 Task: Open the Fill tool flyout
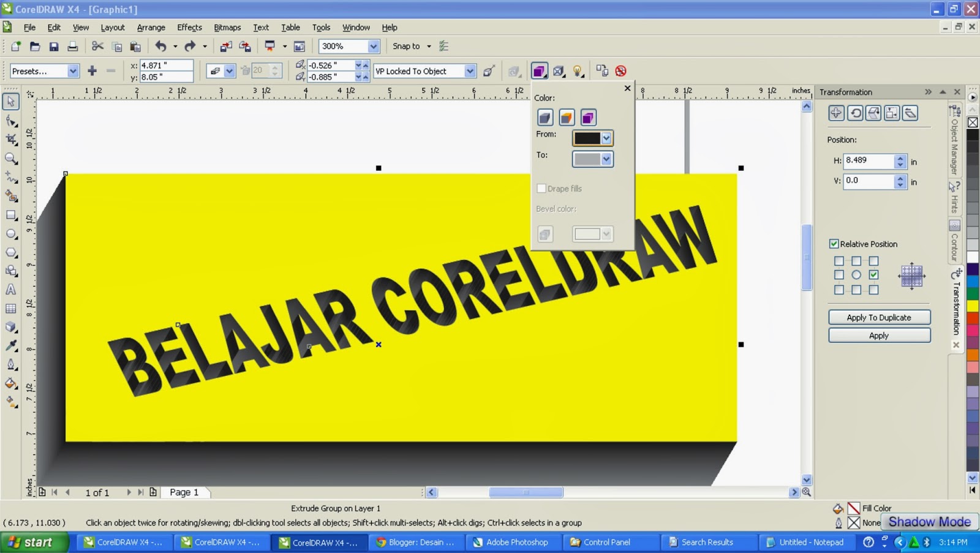[11, 384]
